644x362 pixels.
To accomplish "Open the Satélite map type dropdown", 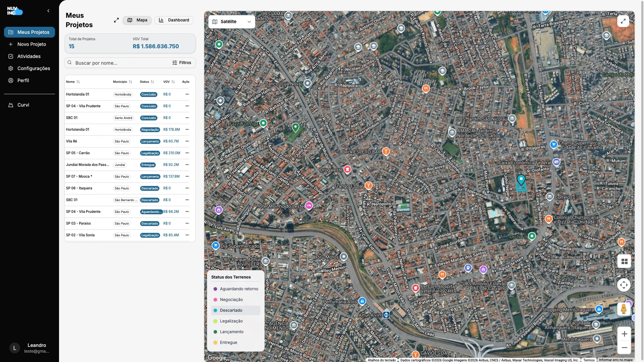I will (232, 21).
